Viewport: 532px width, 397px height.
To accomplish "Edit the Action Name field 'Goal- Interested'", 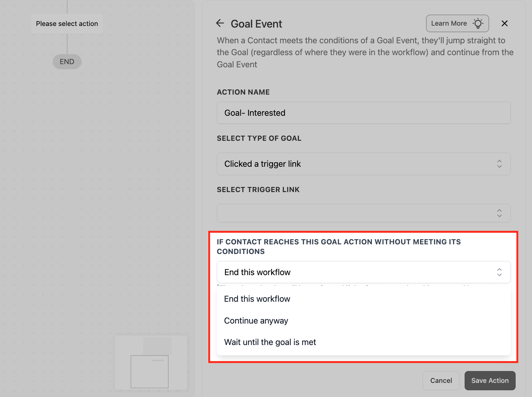I will pos(364,113).
